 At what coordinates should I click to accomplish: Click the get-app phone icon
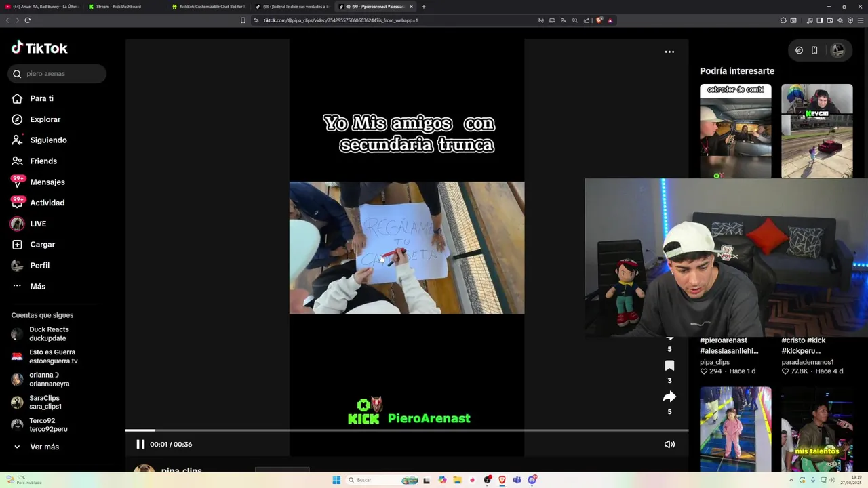(x=814, y=50)
